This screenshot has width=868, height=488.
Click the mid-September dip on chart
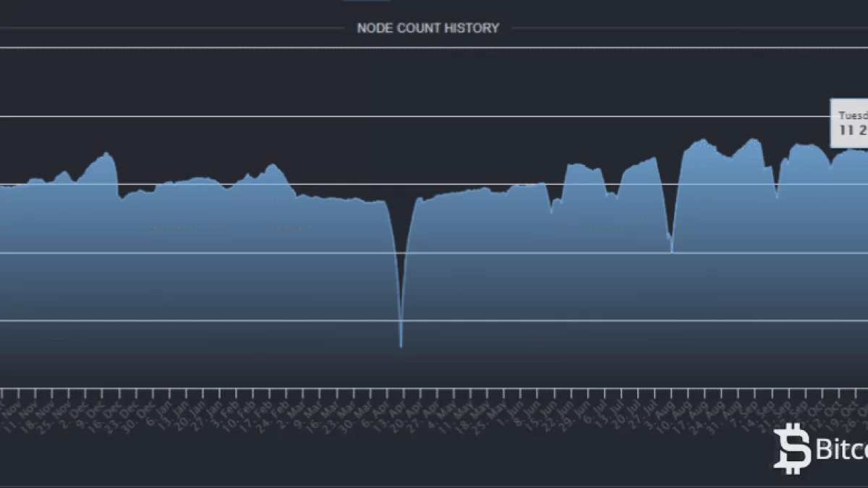tap(777, 195)
